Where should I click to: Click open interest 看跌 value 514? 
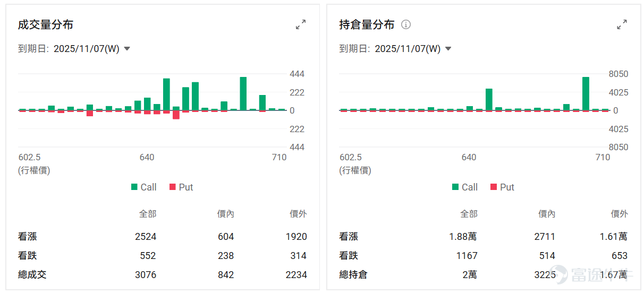[547, 256]
